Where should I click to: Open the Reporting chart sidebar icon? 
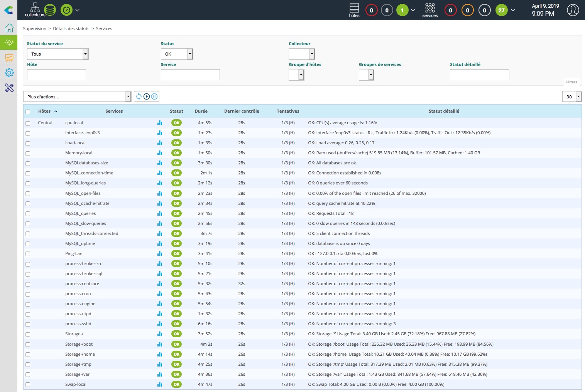[9, 58]
